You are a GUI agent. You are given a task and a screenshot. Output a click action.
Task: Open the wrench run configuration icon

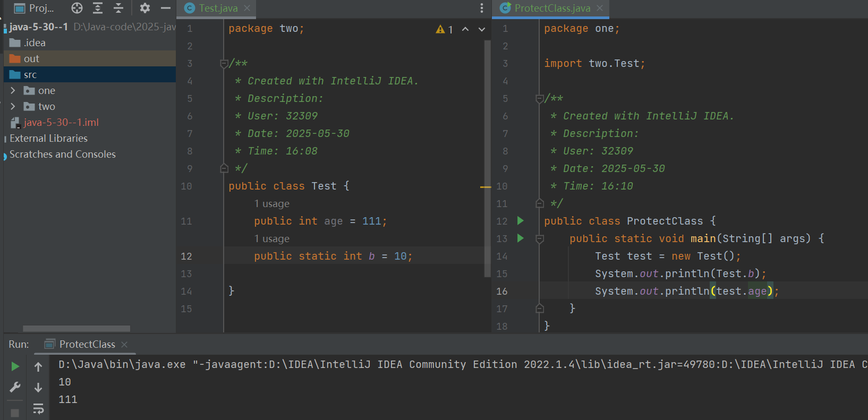coord(15,388)
